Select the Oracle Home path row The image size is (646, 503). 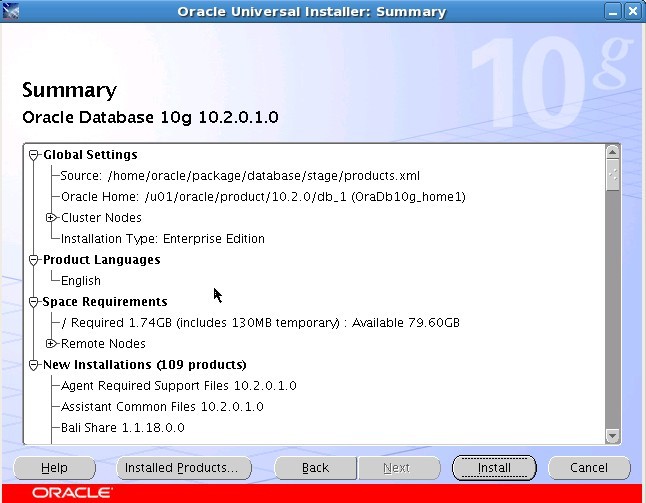click(263, 197)
